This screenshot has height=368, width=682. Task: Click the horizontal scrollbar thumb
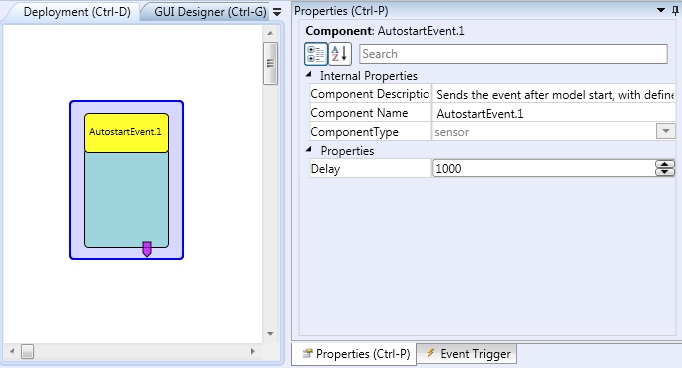27,351
